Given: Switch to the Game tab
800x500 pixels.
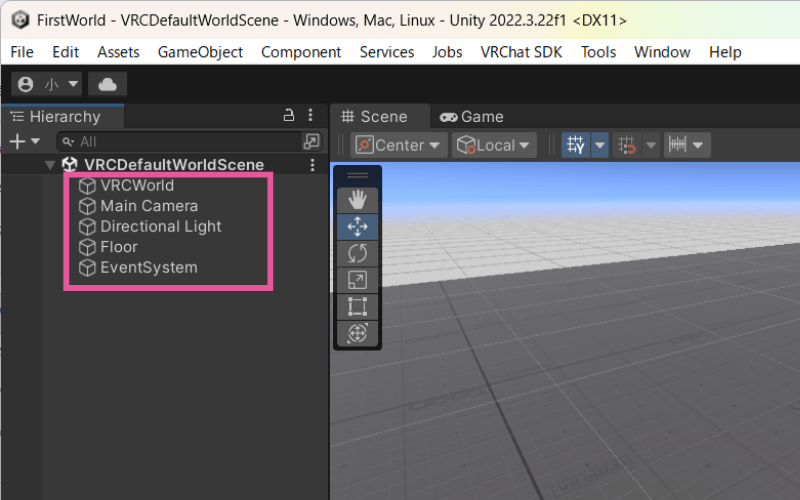Looking at the screenshot, I should click(472, 117).
